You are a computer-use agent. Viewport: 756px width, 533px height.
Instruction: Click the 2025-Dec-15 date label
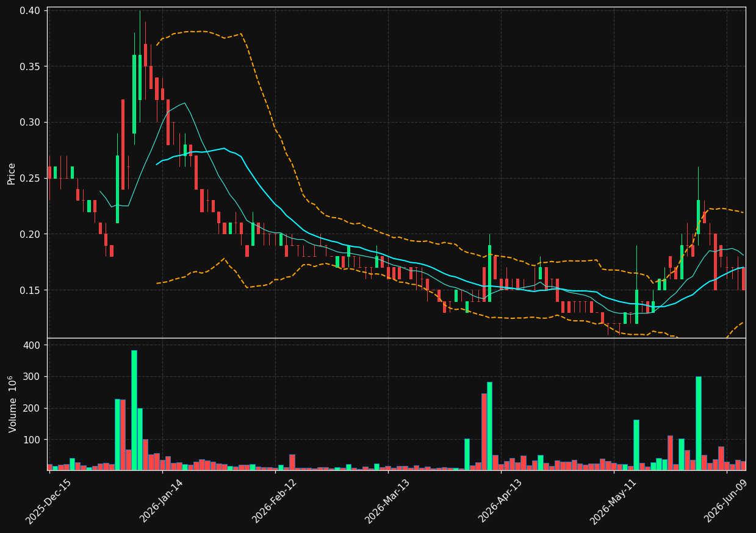48,501
